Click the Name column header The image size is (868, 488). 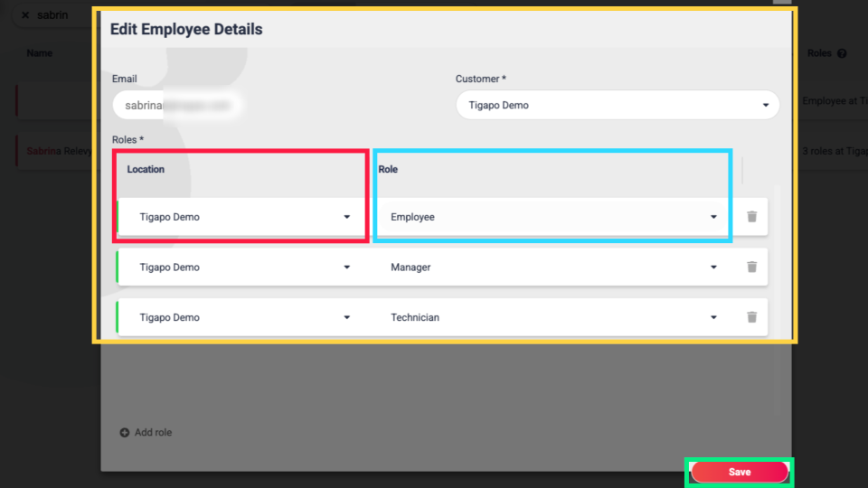[40, 53]
